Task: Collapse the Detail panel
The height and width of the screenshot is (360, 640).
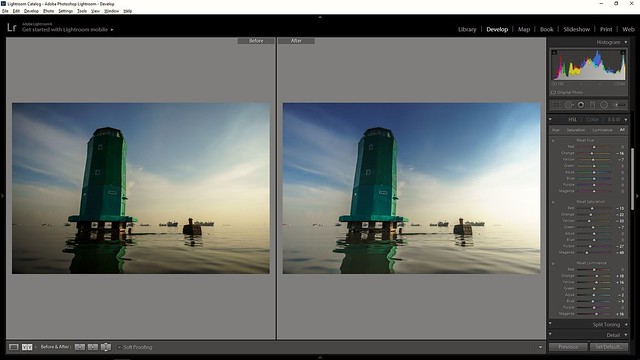Action: [x=626, y=335]
